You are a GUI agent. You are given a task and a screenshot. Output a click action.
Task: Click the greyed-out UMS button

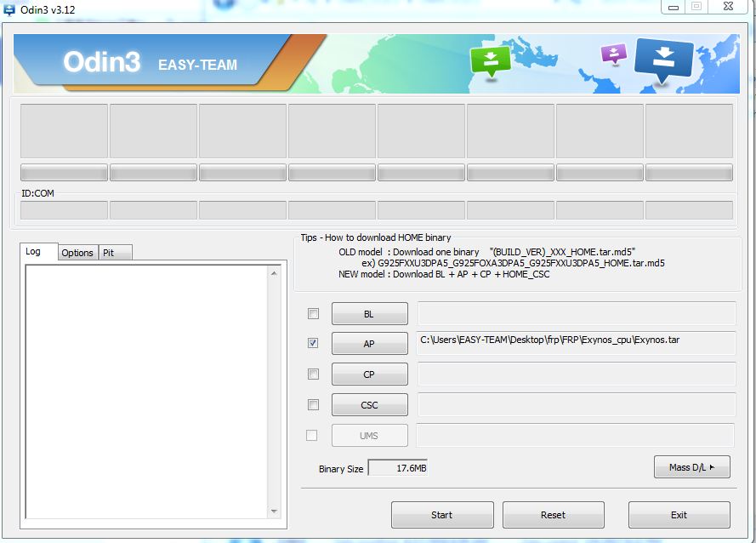tap(370, 436)
